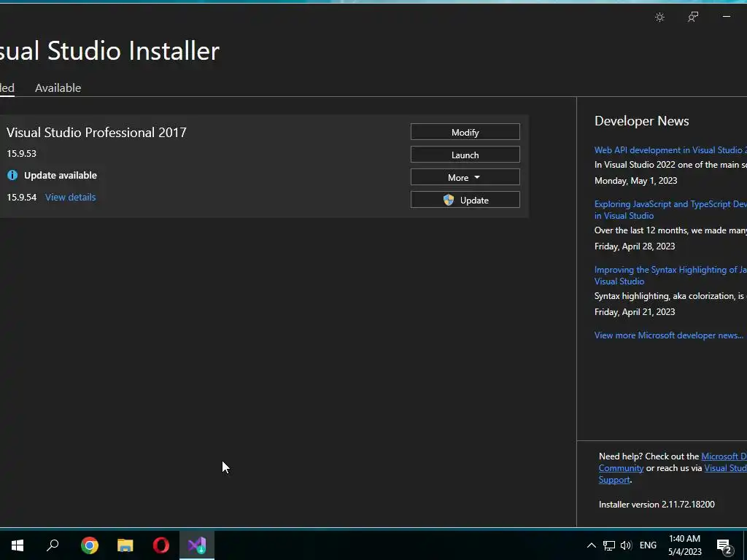The height and width of the screenshot is (560, 747).
Task: Select Installer version 2.11.72.18200 text
Action: click(657, 505)
